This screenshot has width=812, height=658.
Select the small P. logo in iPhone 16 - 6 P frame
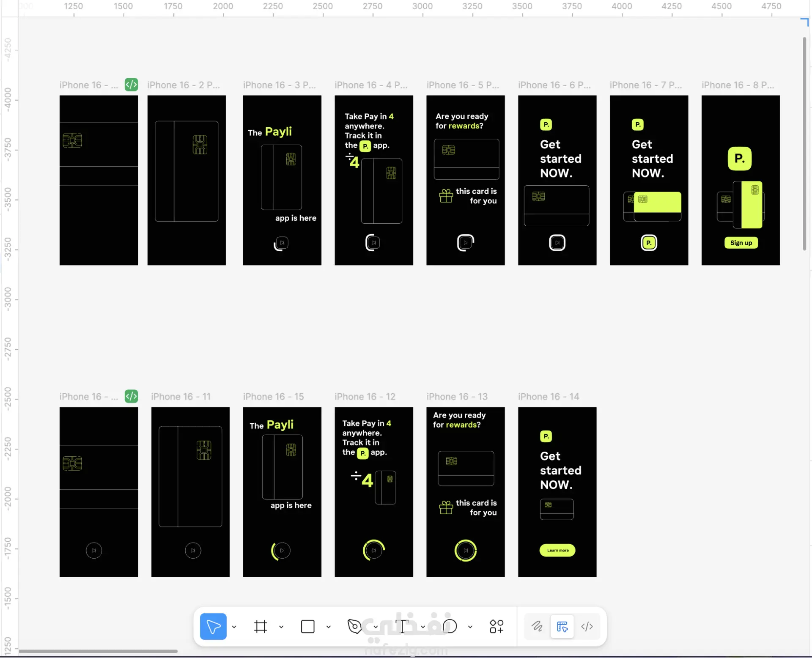546,125
